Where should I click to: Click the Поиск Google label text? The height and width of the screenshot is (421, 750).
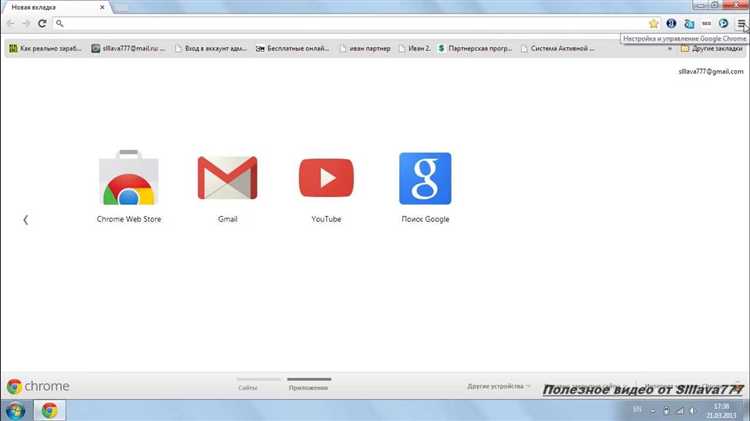425,219
